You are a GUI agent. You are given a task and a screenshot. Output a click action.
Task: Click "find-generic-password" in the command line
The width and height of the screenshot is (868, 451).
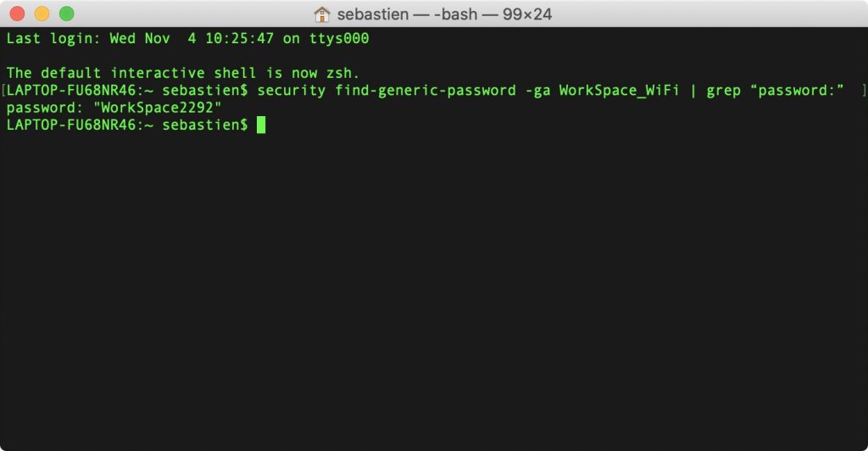pyautogui.click(x=426, y=91)
